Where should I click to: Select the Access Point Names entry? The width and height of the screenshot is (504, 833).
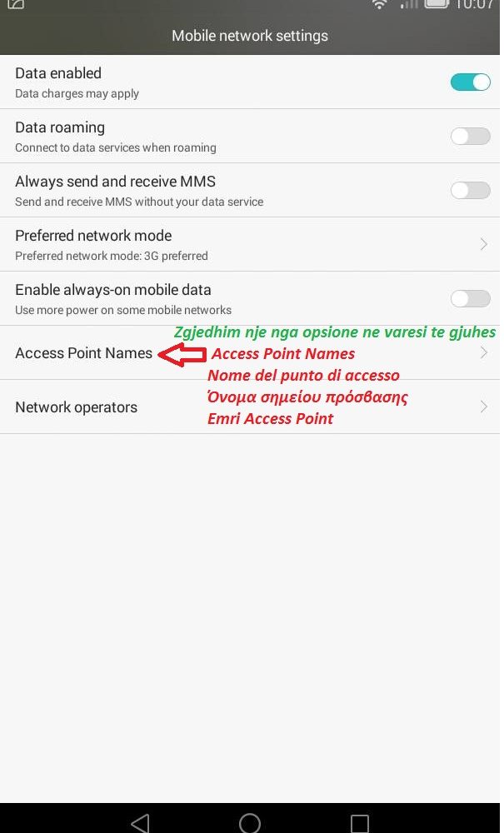tap(250, 352)
